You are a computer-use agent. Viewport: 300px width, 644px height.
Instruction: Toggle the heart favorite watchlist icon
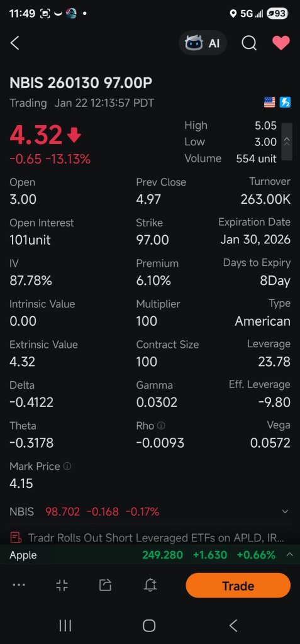tap(281, 43)
